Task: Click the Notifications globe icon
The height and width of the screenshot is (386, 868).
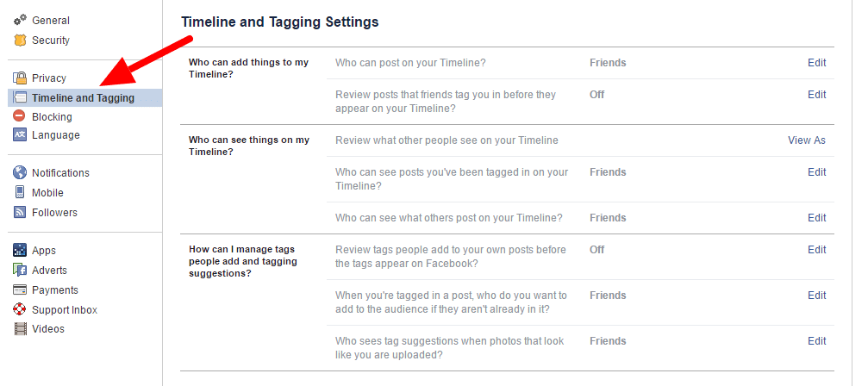Action: [x=20, y=172]
